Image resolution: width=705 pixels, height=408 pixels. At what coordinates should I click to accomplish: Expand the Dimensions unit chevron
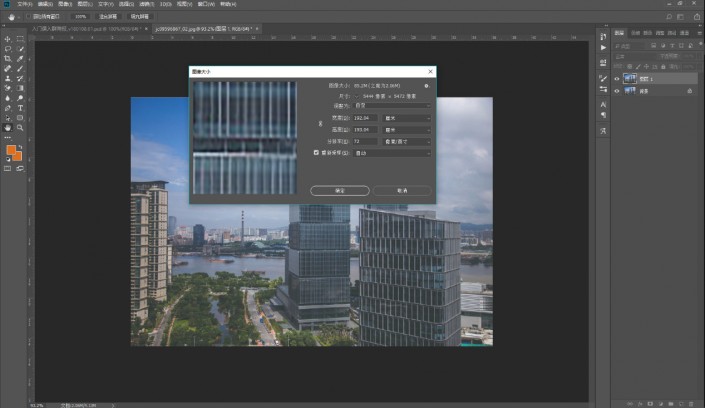[357, 96]
